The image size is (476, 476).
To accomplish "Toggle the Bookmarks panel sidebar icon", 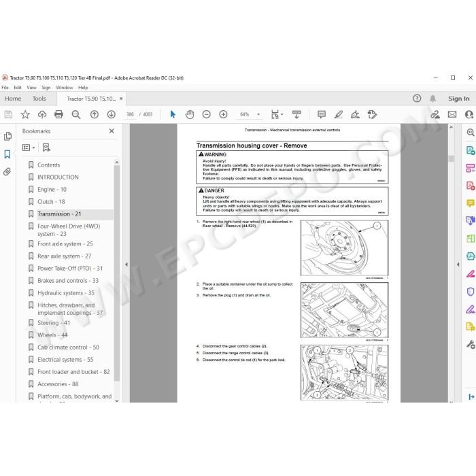I will pos(7,154).
